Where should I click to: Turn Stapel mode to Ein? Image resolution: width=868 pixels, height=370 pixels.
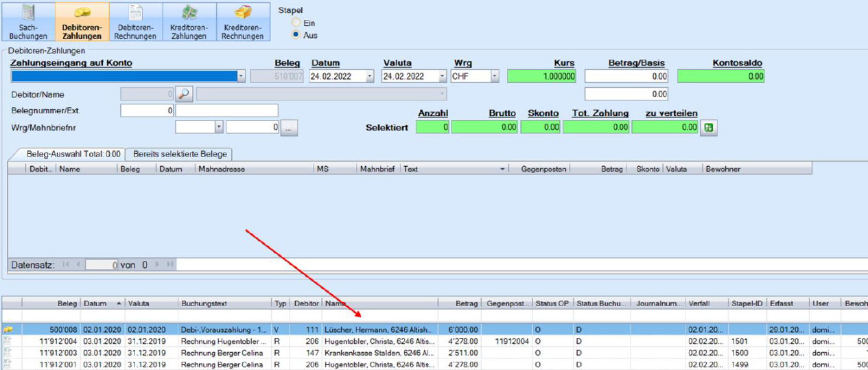tap(296, 23)
